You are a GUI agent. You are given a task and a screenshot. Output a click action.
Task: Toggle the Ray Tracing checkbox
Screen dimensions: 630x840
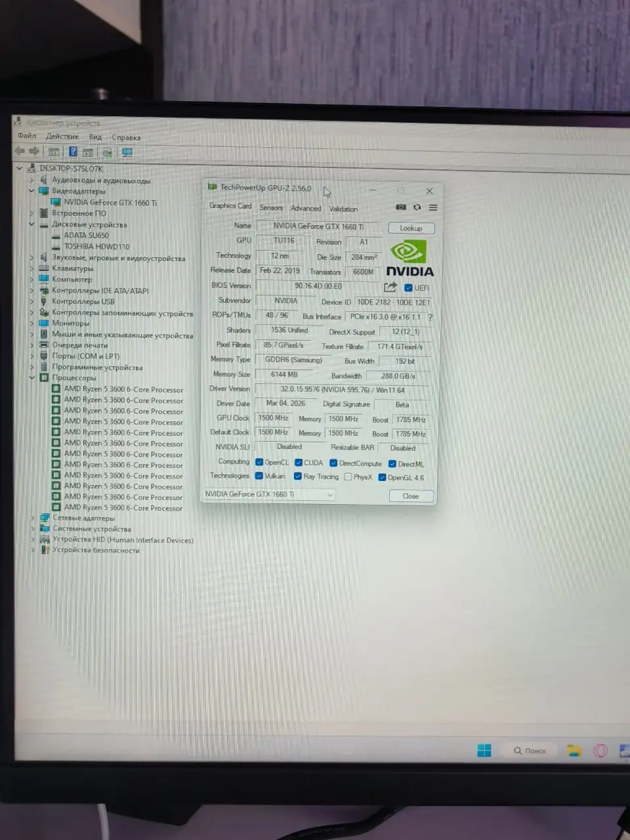click(x=298, y=476)
